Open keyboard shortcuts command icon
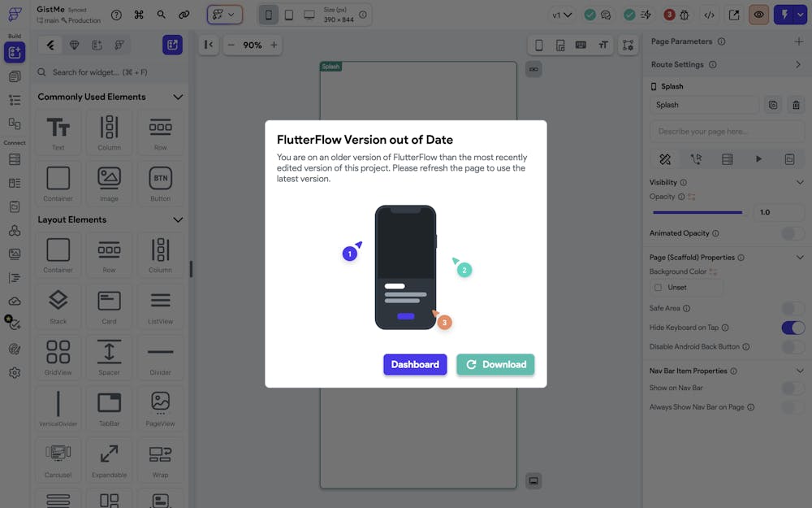This screenshot has width=812, height=508. 139,15
